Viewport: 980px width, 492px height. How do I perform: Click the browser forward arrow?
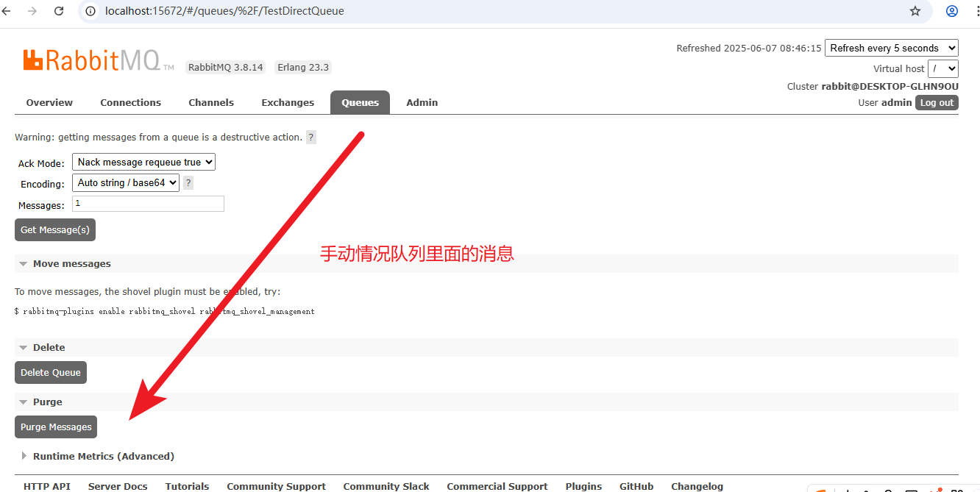coord(32,11)
